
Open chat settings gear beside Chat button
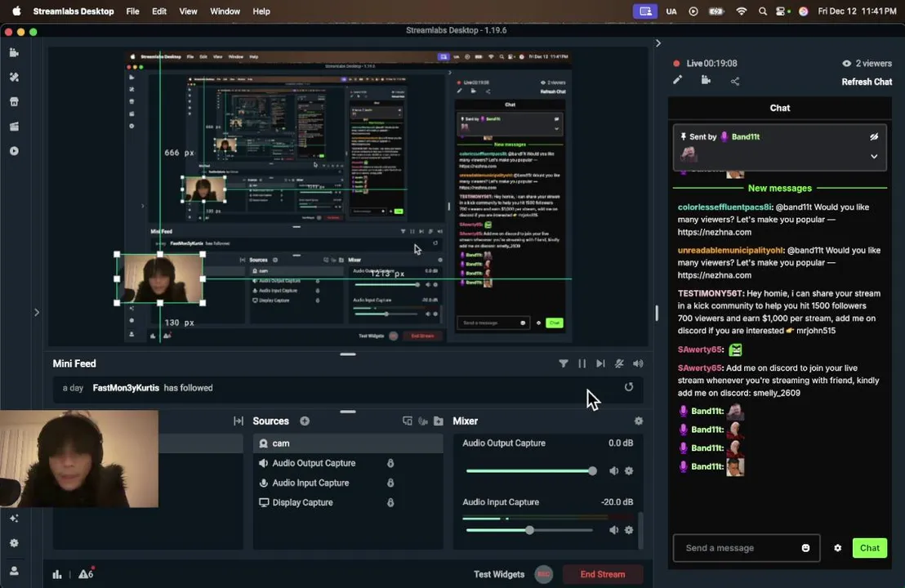837,548
